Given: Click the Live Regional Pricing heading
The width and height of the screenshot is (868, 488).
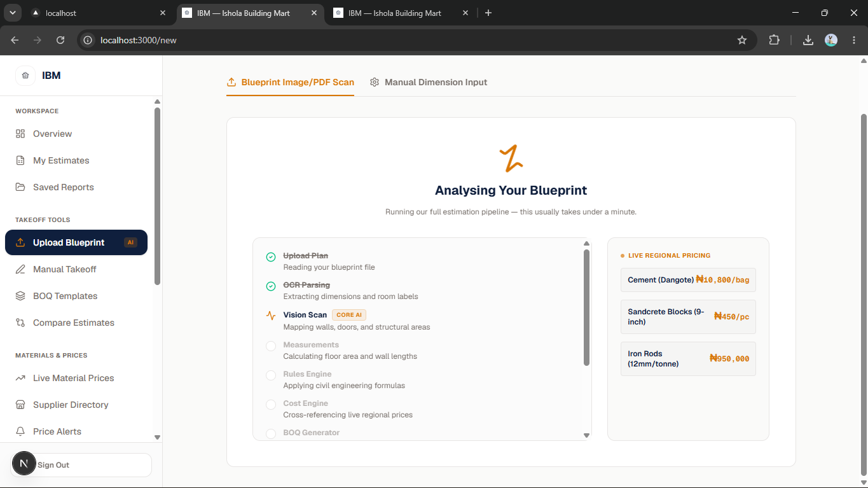Looking at the screenshot, I should (669, 256).
